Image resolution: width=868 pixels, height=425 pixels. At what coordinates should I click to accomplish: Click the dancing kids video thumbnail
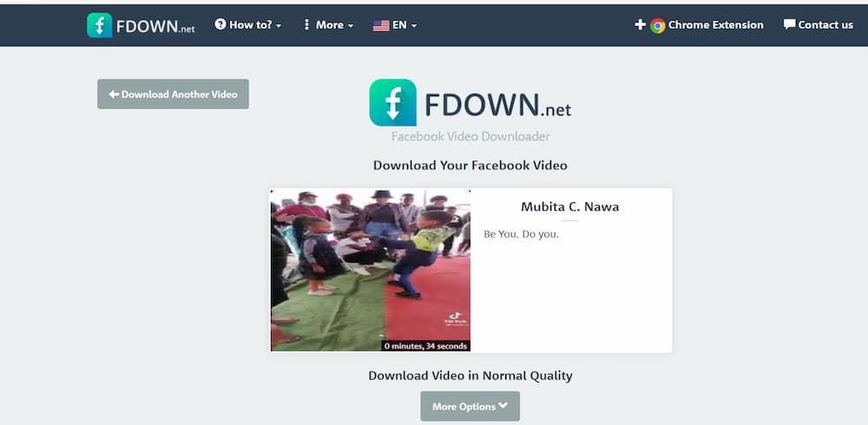pyautogui.click(x=371, y=271)
